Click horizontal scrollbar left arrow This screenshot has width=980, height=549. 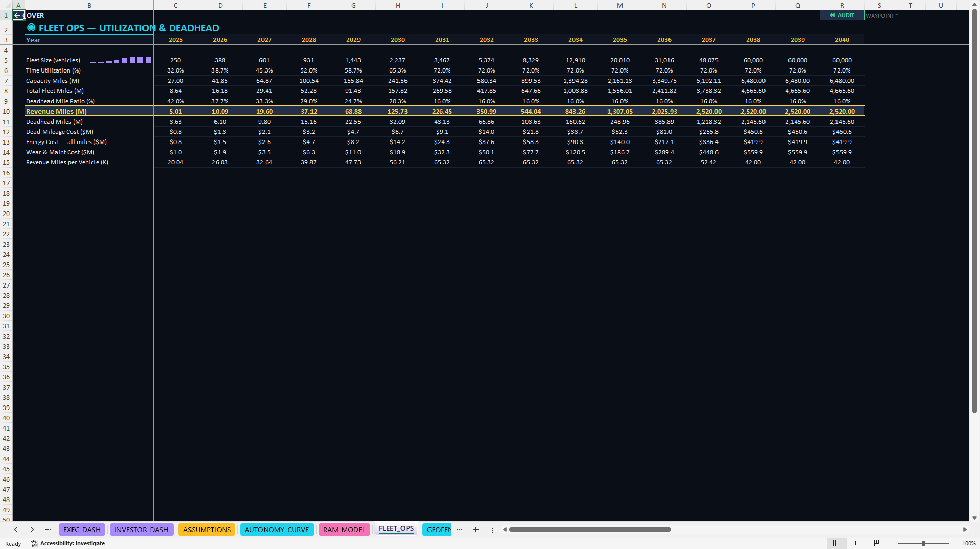point(505,530)
